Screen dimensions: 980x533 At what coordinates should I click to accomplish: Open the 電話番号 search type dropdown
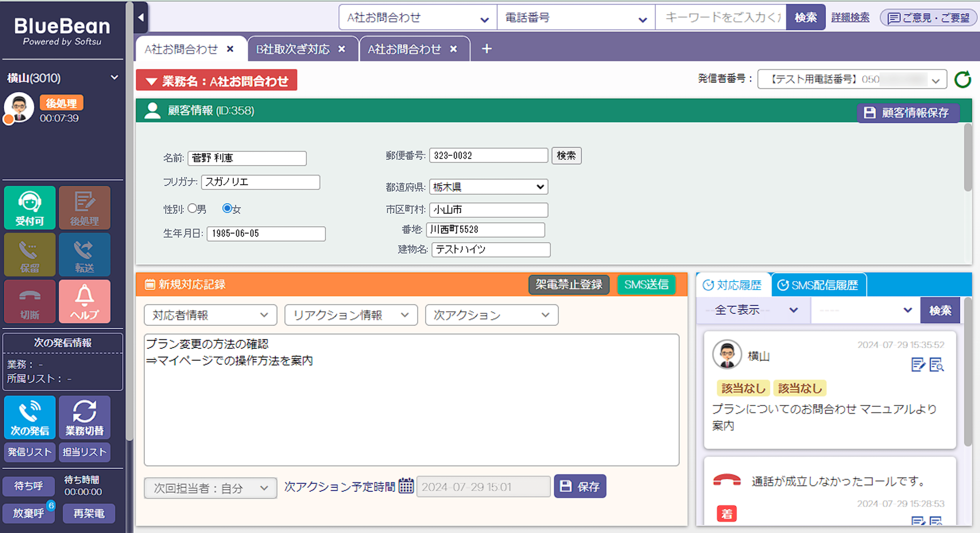pyautogui.click(x=576, y=18)
